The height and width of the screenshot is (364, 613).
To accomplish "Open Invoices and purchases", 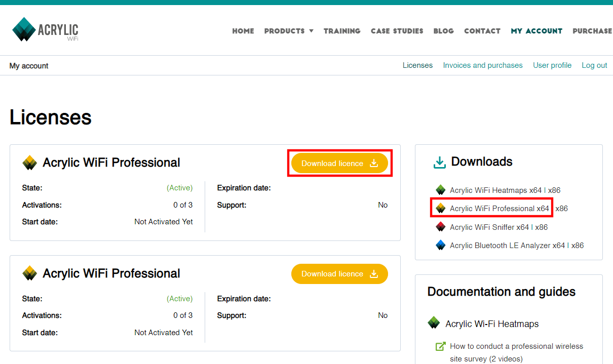I will pyautogui.click(x=483, y=65).
